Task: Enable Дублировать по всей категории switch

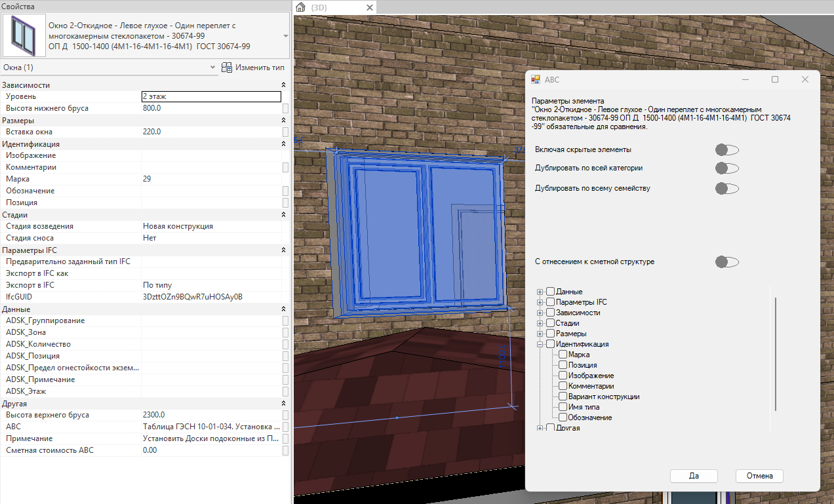Action: (727, 168)
